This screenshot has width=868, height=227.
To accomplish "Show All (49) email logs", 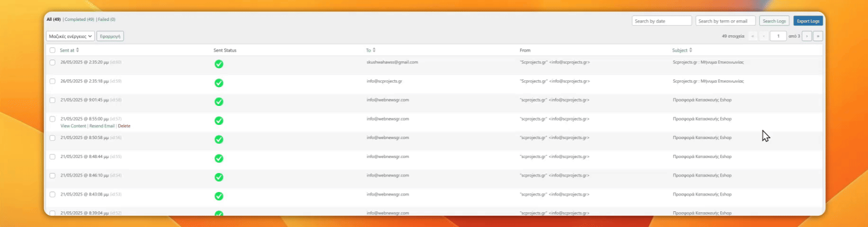I will pos(54,19).
